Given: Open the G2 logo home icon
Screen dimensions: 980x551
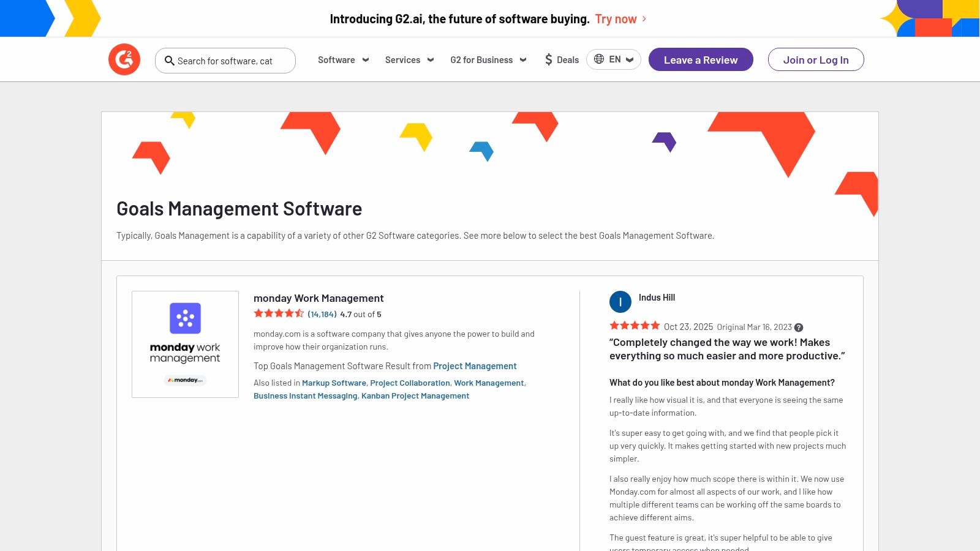Looking at the screenshot, I should [x=124, y=59].
